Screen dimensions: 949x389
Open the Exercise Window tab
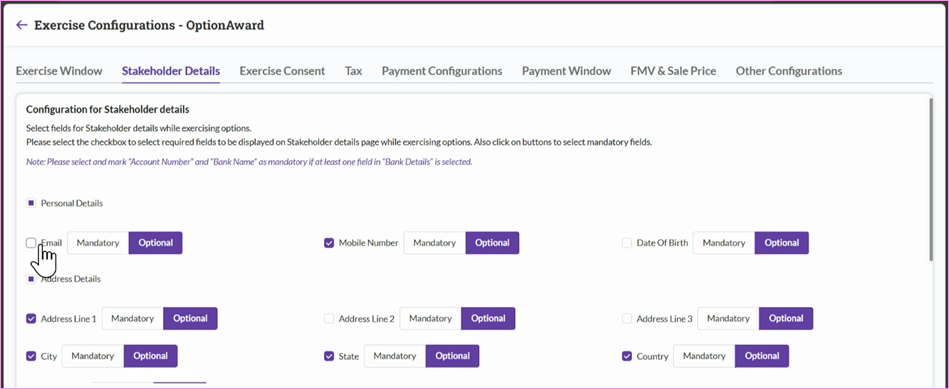tap(59, 71)
